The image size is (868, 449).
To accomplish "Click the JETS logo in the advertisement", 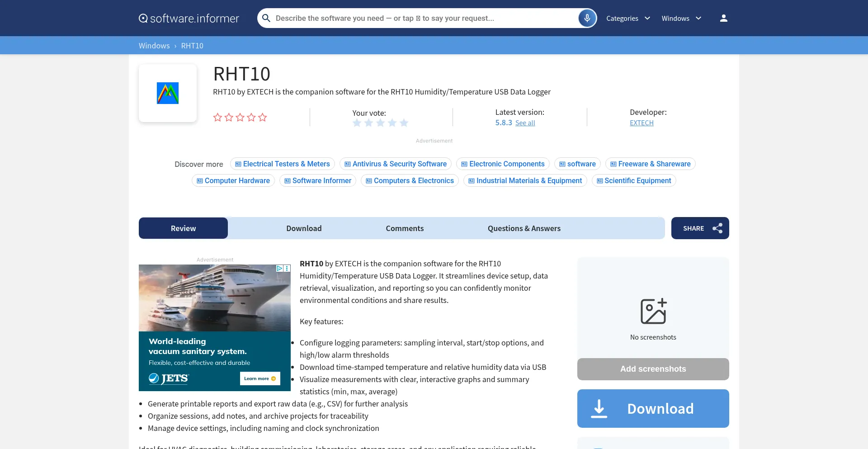I will pos(169,378).
